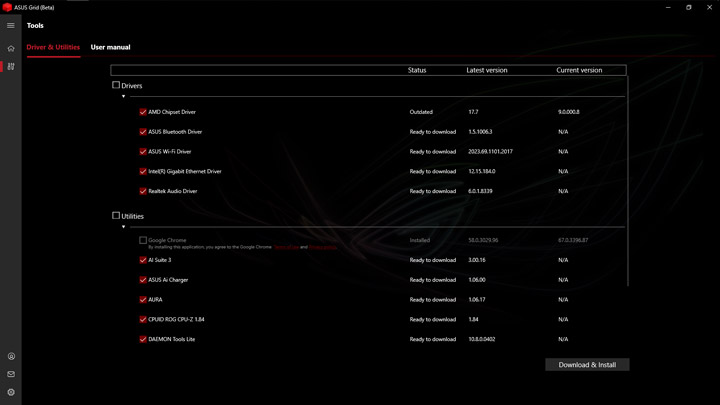Click AI Suite 3 version 3.00.16
Screen dimensions: 720x405
(x=477, y=260)
